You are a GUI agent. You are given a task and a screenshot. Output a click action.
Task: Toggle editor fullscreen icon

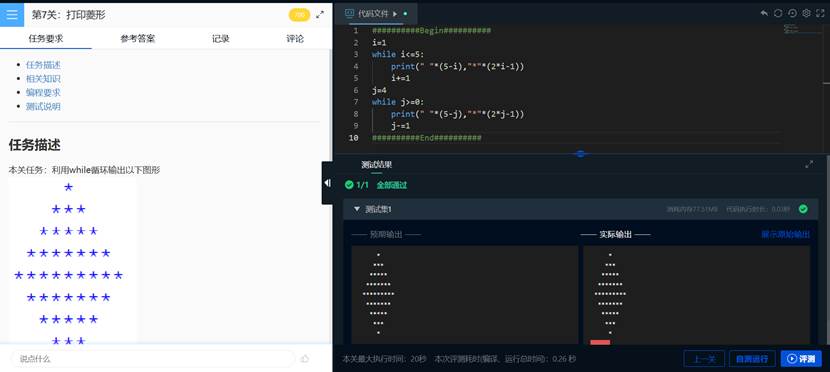pyautogui.click(x=820, y=13)
